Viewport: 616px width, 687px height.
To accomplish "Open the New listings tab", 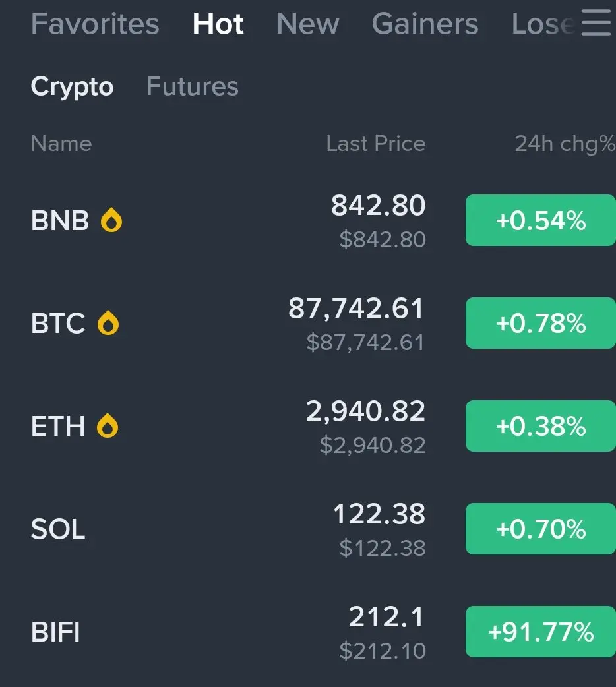I will click(x=308, y=23).
